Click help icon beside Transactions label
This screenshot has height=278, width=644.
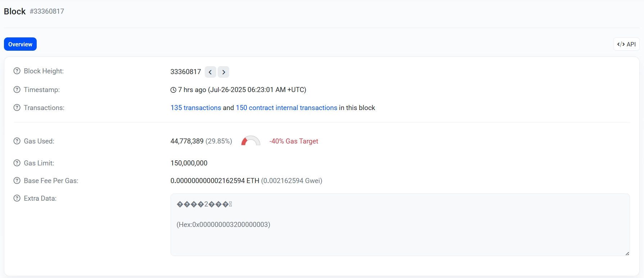(17, 108)
